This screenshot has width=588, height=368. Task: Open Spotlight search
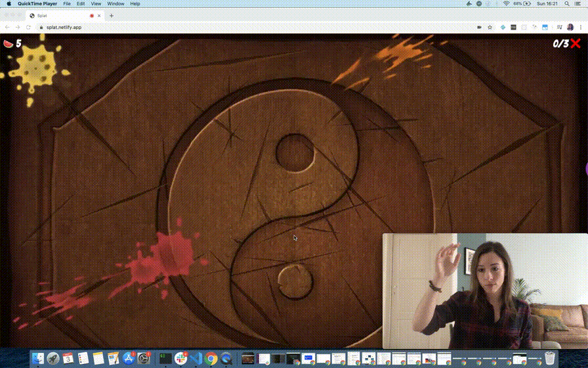tap(567, 4)
